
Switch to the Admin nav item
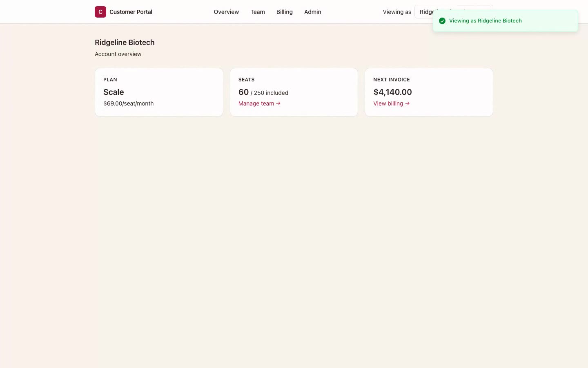tap(313, 12)
